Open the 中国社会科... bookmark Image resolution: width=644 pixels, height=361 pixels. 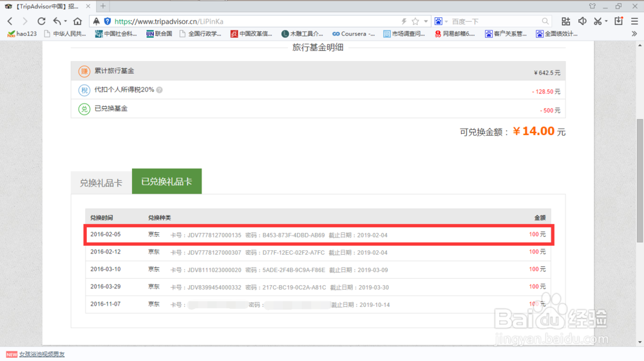pyautogui.click(x=116, y=33)
